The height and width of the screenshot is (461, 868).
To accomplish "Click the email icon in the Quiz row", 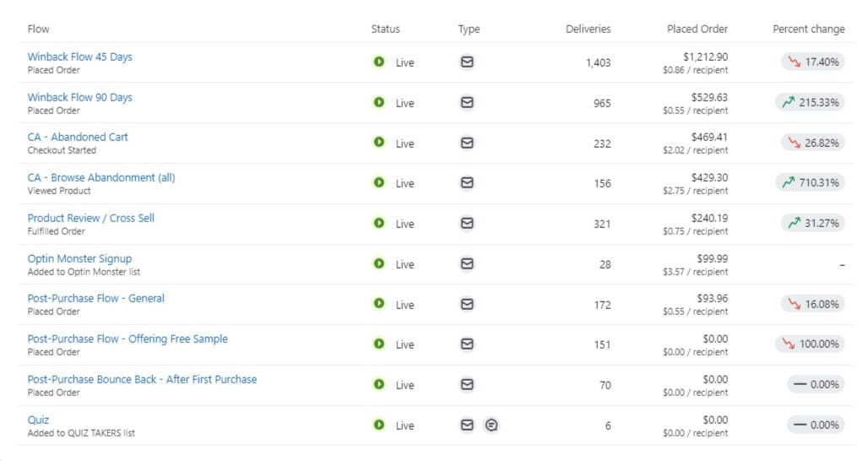I will click(x=467, y=426).
